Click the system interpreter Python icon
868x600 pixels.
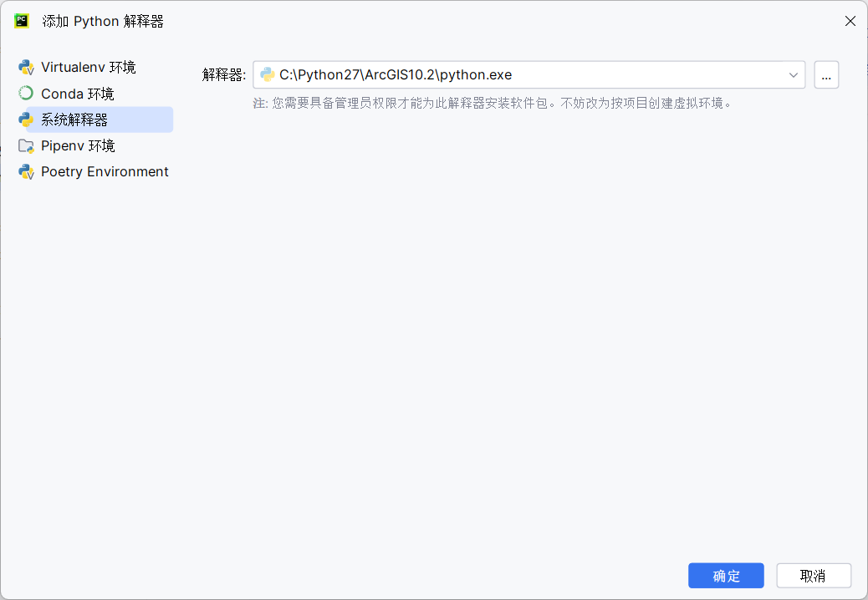click(x=26, y=119)
